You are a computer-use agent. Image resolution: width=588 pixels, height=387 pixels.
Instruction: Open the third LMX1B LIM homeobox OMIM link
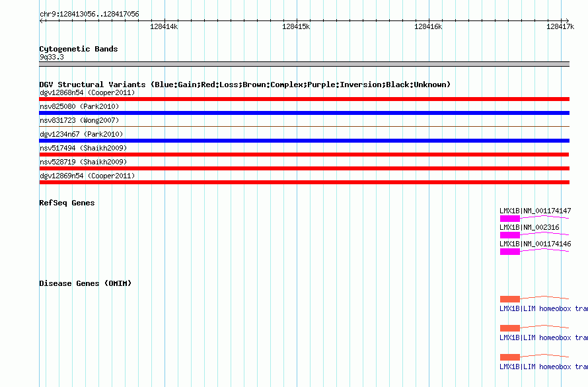tap(543, 367)
